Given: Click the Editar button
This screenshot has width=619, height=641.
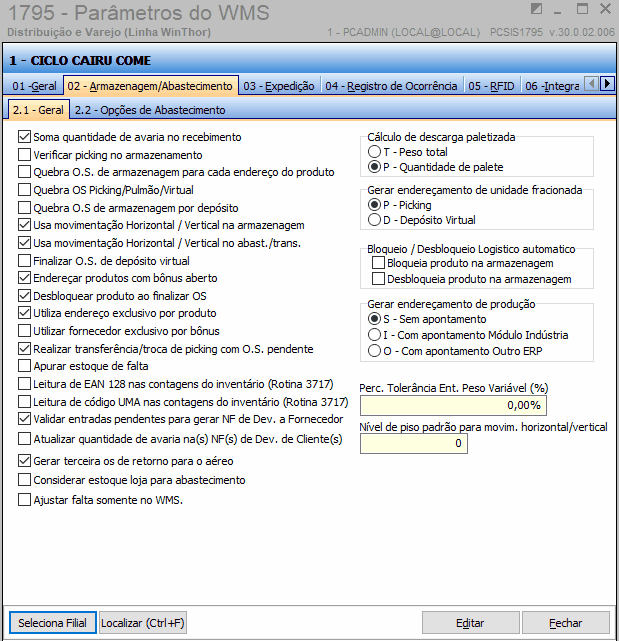Looking at the screenshot, I should [471, 623].
